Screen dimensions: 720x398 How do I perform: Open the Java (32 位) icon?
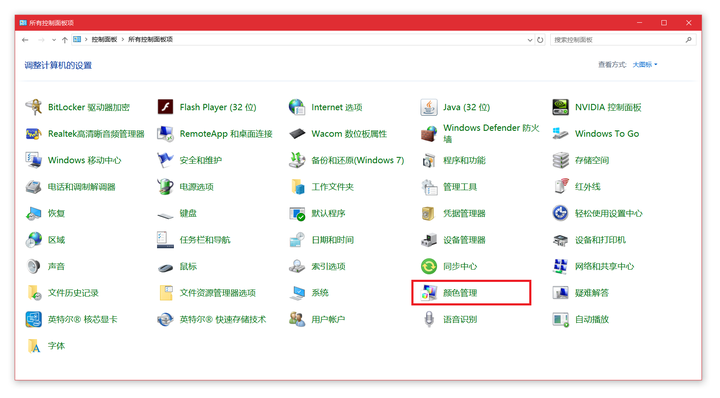click(429, 107)
